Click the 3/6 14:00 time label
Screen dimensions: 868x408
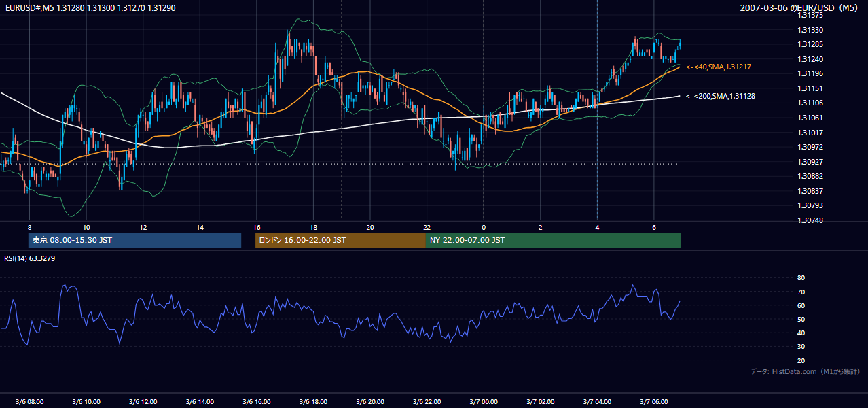click(200, 401)
